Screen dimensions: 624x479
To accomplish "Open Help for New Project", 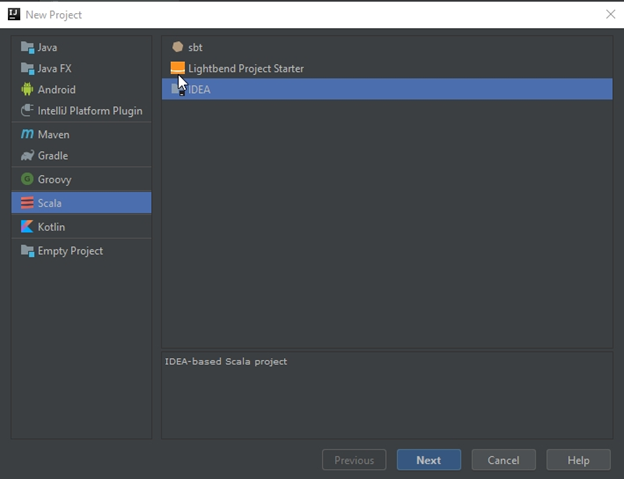I will click(579, 460).
